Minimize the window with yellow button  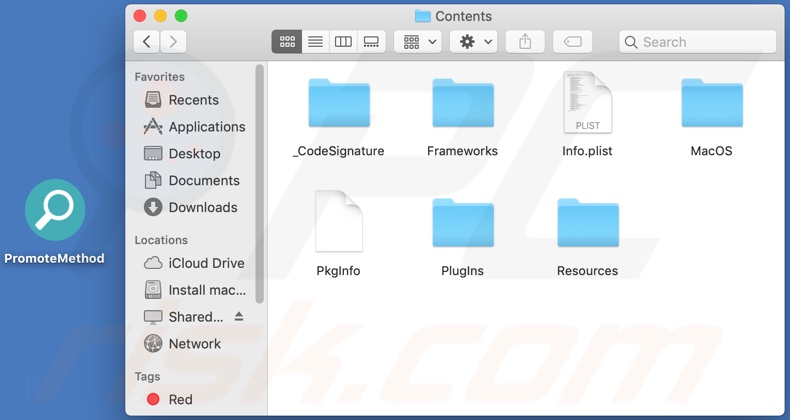coord(160,16)
